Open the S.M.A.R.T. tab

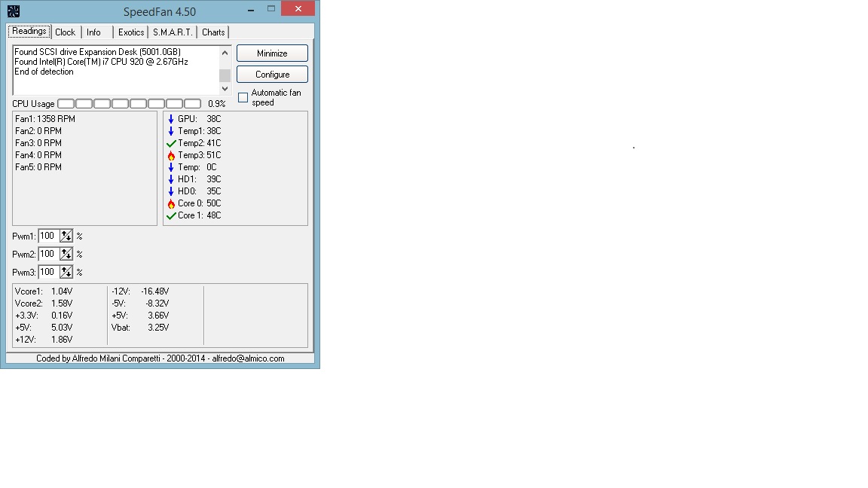tap(173, 32)
